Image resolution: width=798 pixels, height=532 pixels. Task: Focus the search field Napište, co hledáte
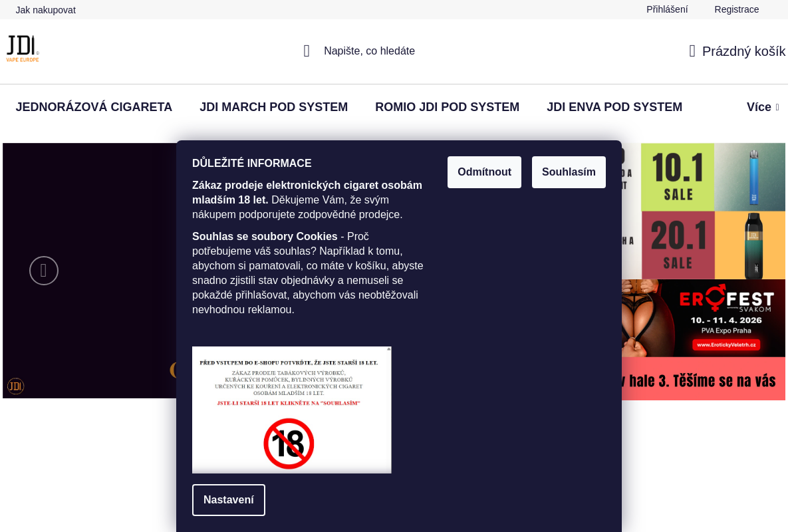tap(369, 51)
